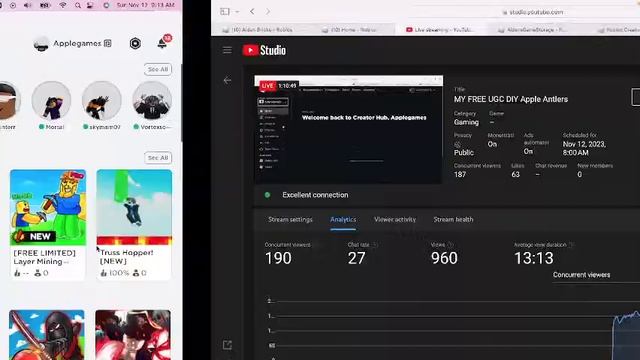Open the Layer Mining game thumbnail
This screenshot has height=360, width=640.
[48, 207]
